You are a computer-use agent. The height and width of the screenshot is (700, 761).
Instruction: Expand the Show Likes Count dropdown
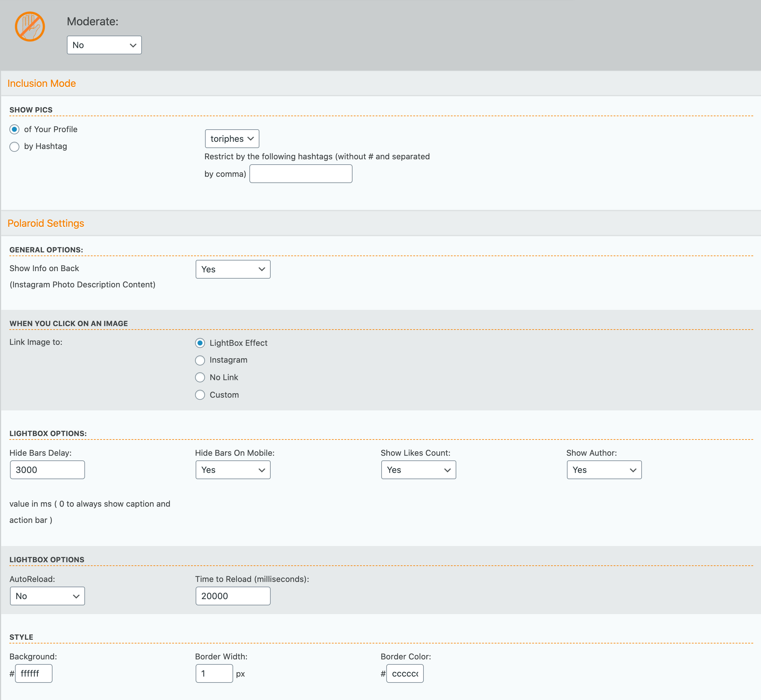click(418, 470)
